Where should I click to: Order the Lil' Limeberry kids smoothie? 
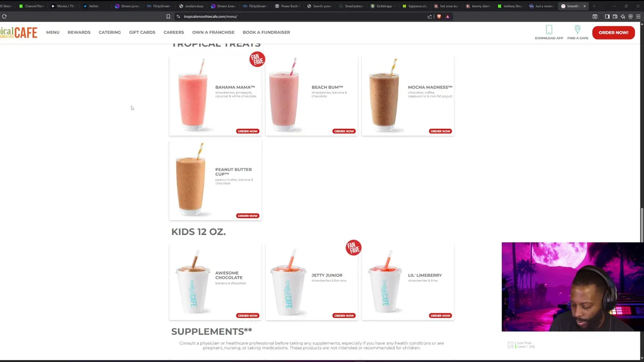point(440,316)
